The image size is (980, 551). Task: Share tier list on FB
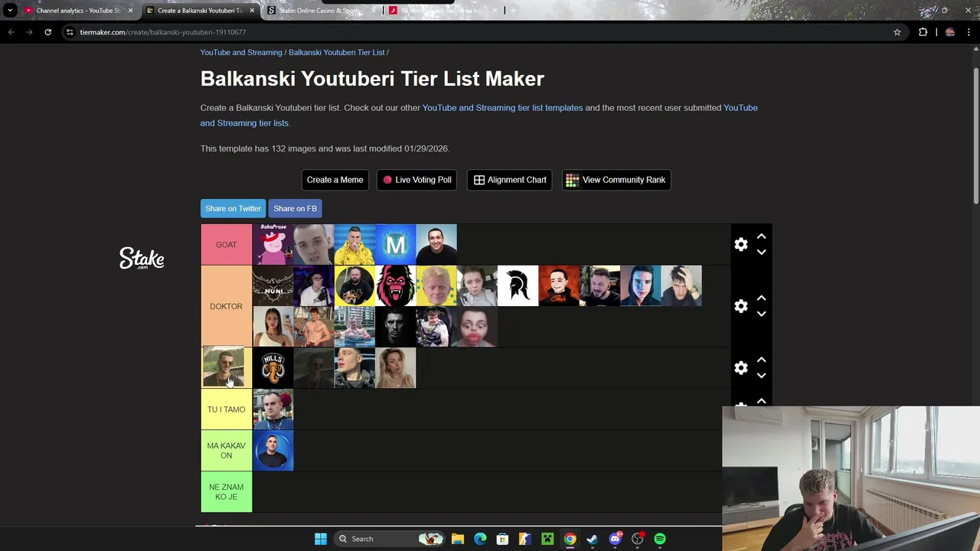pos(295,208)
